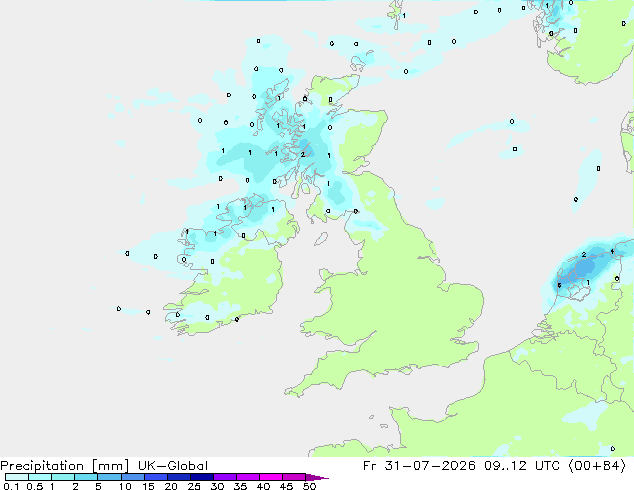Viewport: 634px width, 490px height.
Task: Click the 20–25 mm legend swatch
Action: [x=179, y=477]
